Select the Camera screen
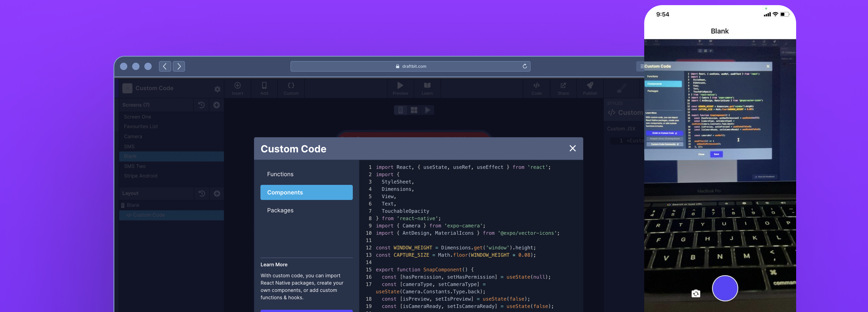The image size is (868, 312). pyautogui.click(x=171, y=137)
